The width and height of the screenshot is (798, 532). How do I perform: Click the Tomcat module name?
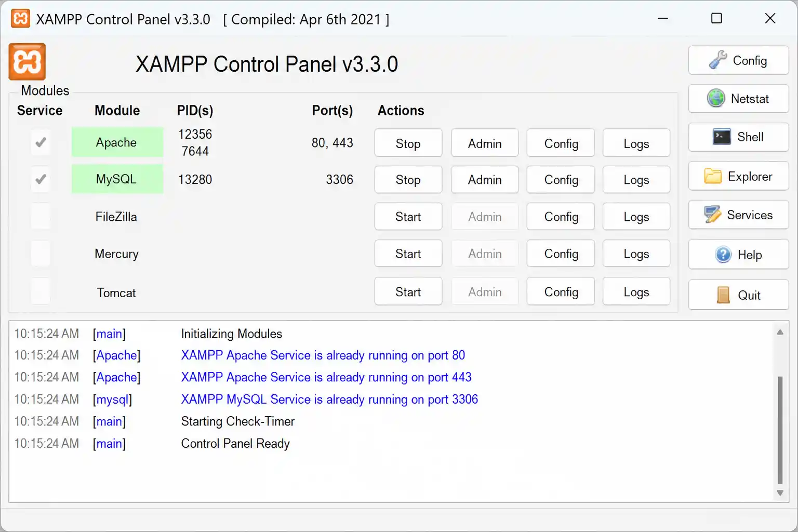pyautogui.click(x=116, y=292)
